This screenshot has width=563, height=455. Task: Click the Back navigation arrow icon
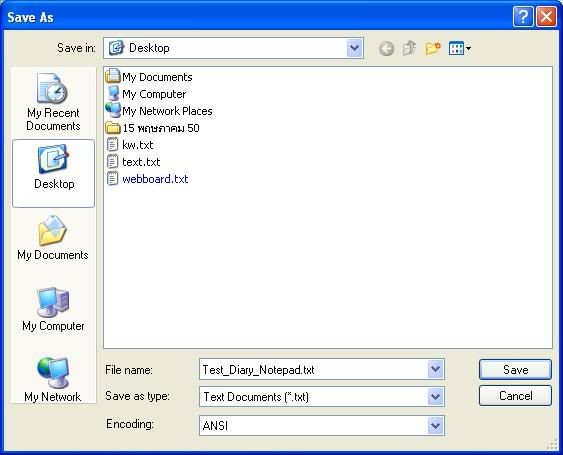[386, 48]
